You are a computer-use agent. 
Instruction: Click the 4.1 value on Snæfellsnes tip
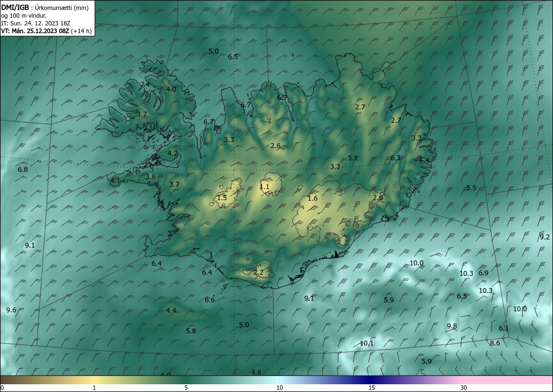pyautogui.click(x=115, y=181)
